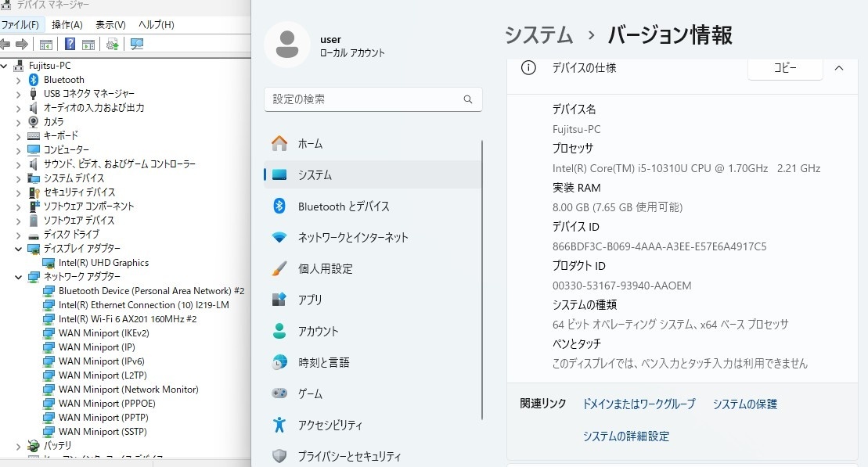Select WAN Miniport (PPPOE) entry

coord(107,404)
